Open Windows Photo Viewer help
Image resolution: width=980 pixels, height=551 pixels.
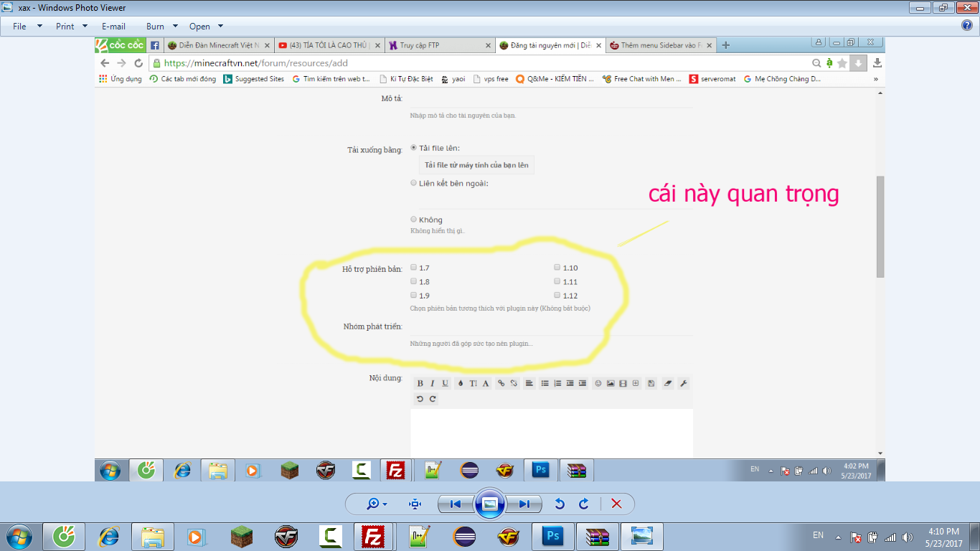point(966,26)
